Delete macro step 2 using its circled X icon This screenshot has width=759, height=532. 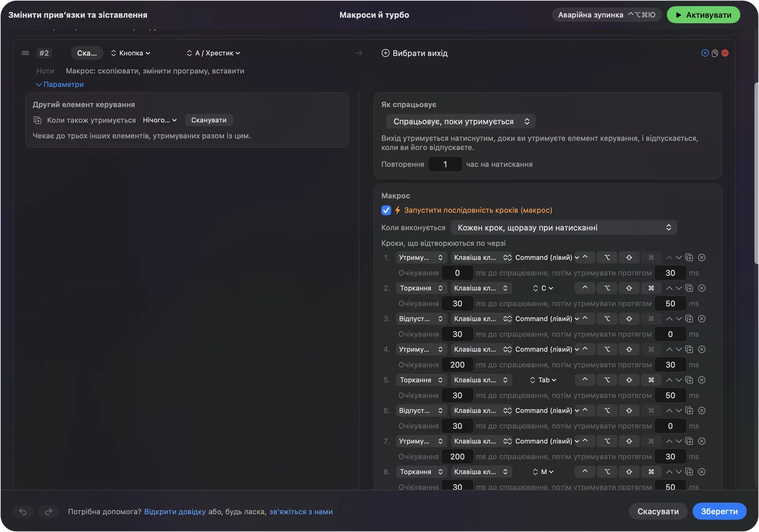(x=702, y=289)
